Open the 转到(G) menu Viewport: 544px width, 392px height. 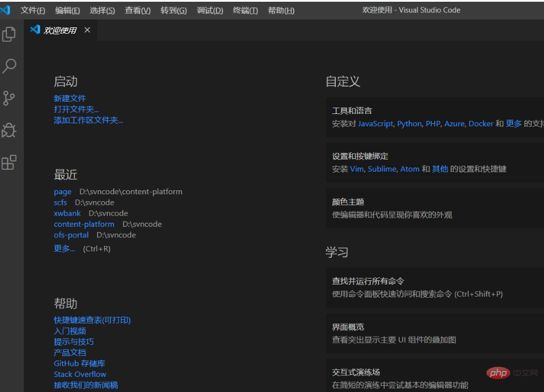pyautogui.click(x=174, y=10)
